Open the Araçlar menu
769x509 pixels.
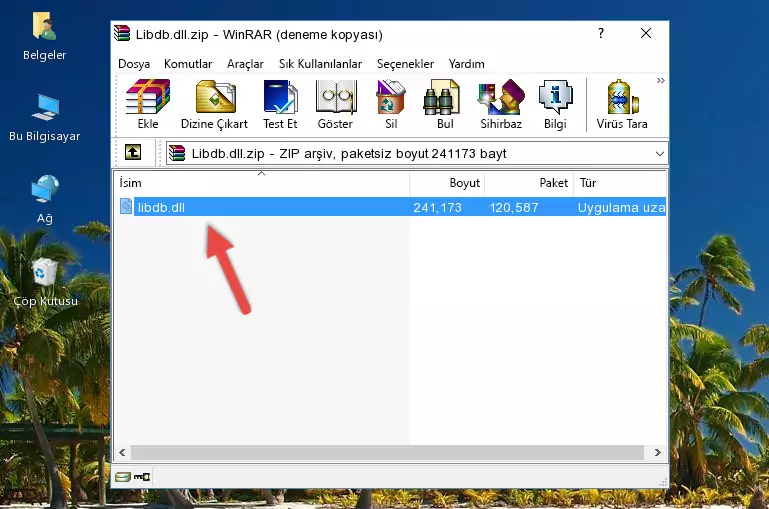245,64
